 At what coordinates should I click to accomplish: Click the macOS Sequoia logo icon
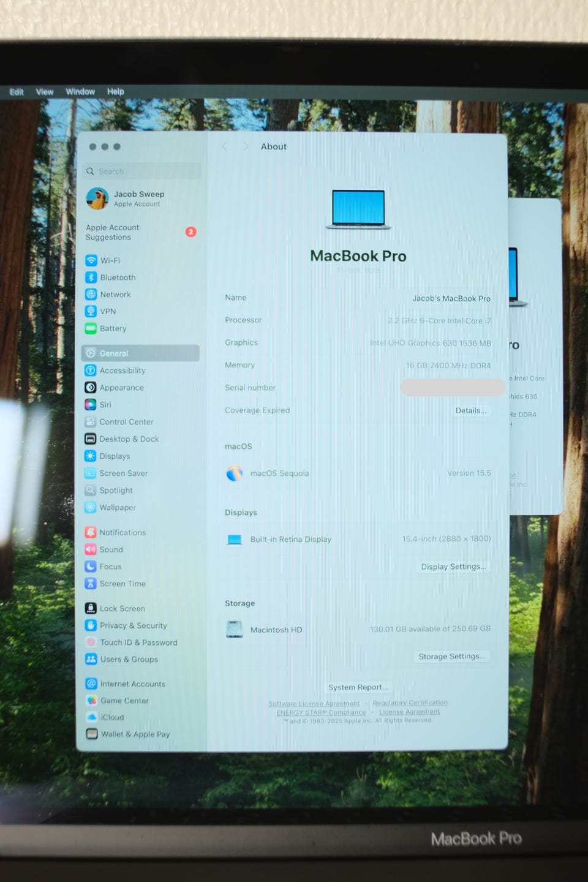tap(234, 473)
